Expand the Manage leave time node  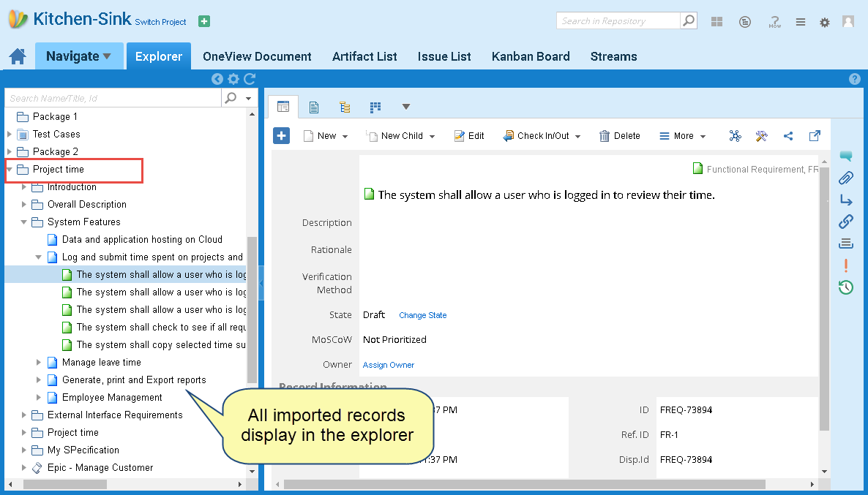pos(39,362)
